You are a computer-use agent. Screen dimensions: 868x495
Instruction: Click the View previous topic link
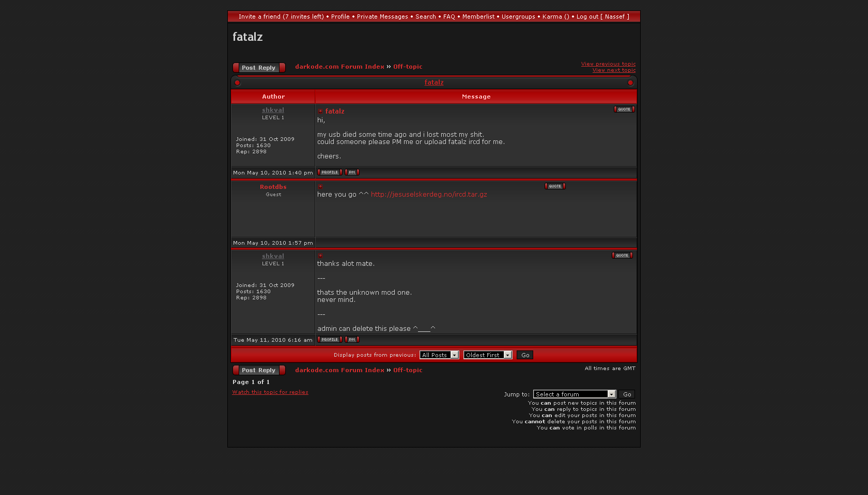click(x=608, y=64)
